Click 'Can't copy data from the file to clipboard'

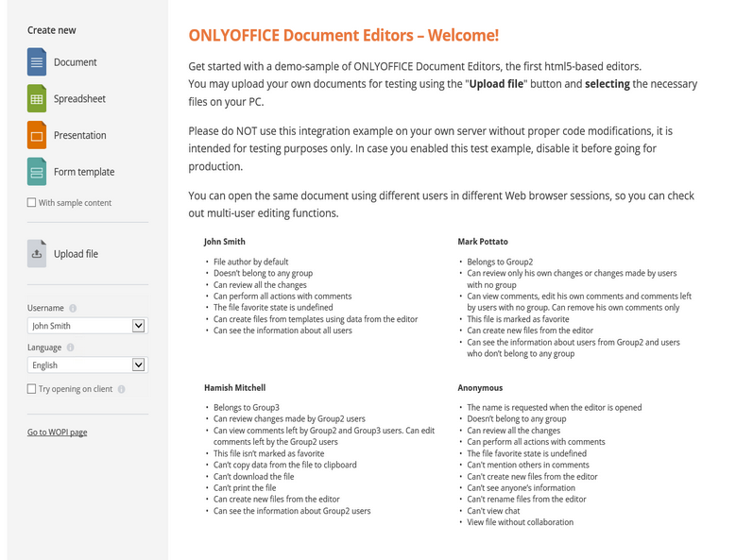click(x=285, y=465)
